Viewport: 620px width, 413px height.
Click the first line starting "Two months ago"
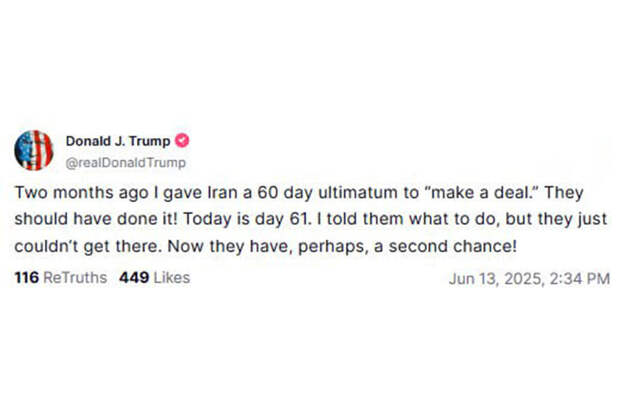(x=299, y=193)
